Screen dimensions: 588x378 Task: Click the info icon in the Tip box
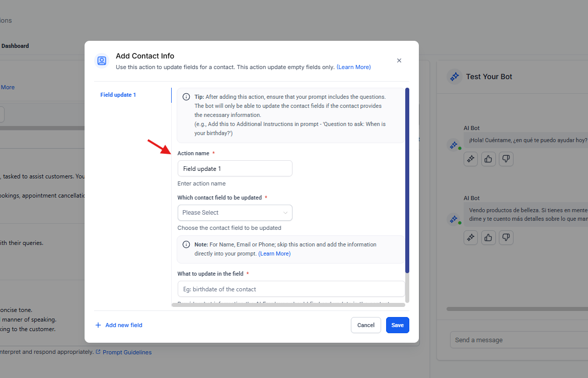point(186,97)
